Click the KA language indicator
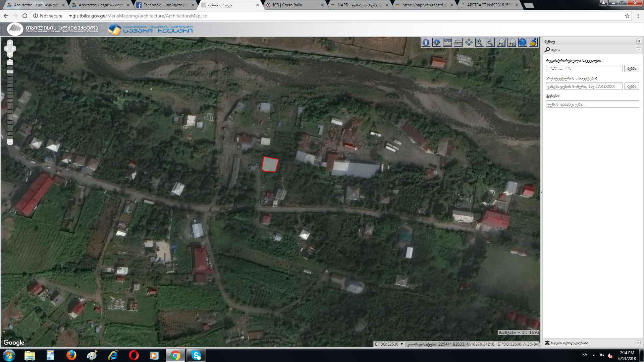The width and height of the screenshot is (644, 362). (x=585, y=355)
